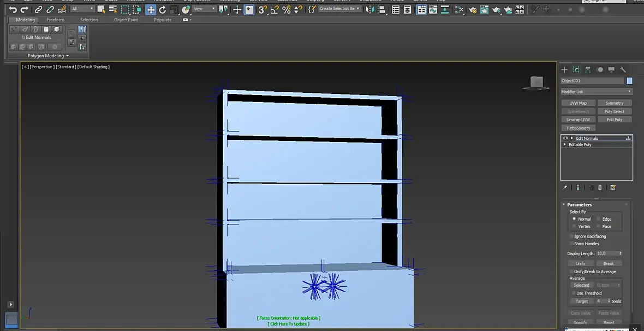The image size is (644, 331).
Task: Click the Redo arrow icon
Action: [x=24, y=9]
